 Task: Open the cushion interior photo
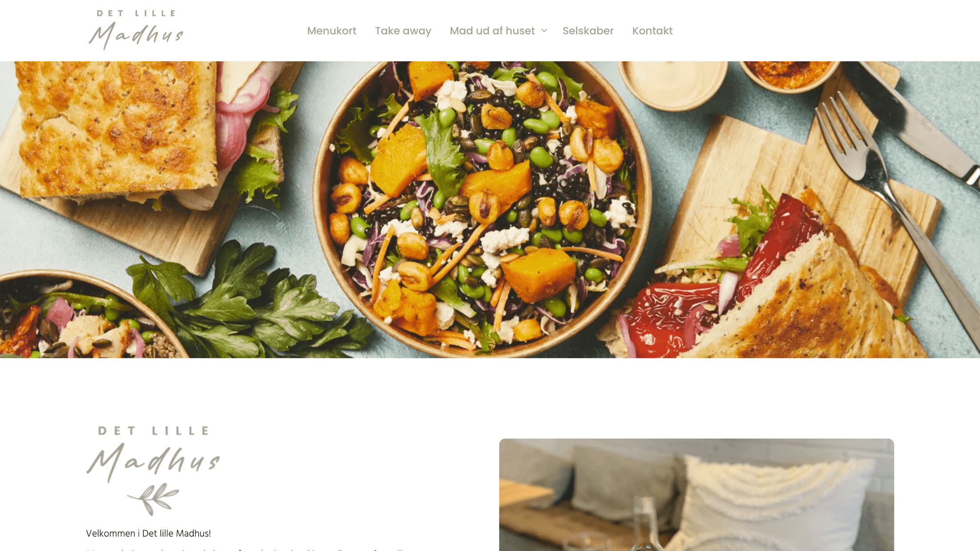coord(696,494)
